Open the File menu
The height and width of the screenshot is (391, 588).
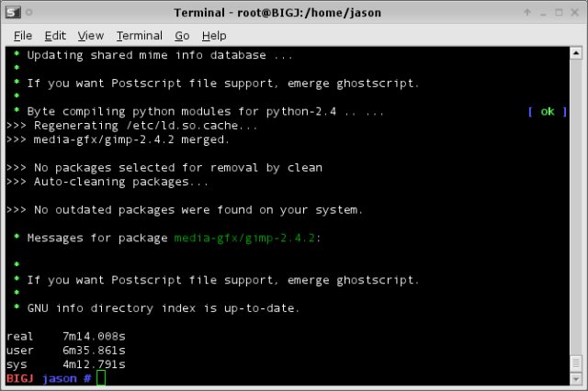(x=23, y=36)
